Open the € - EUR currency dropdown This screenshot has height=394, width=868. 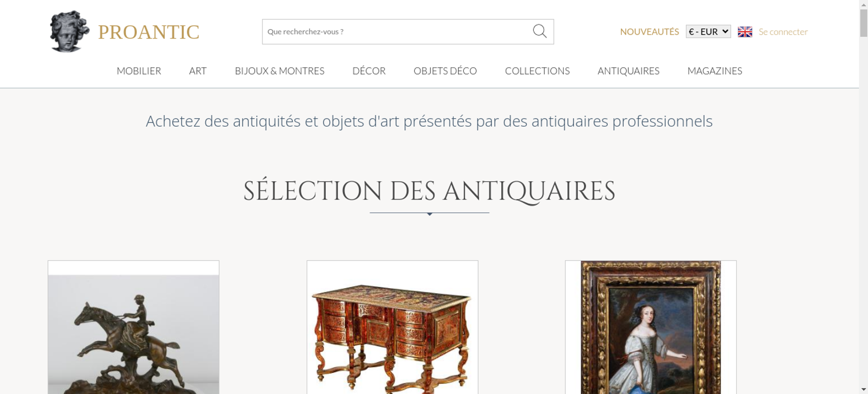click(x=708, y=32)
